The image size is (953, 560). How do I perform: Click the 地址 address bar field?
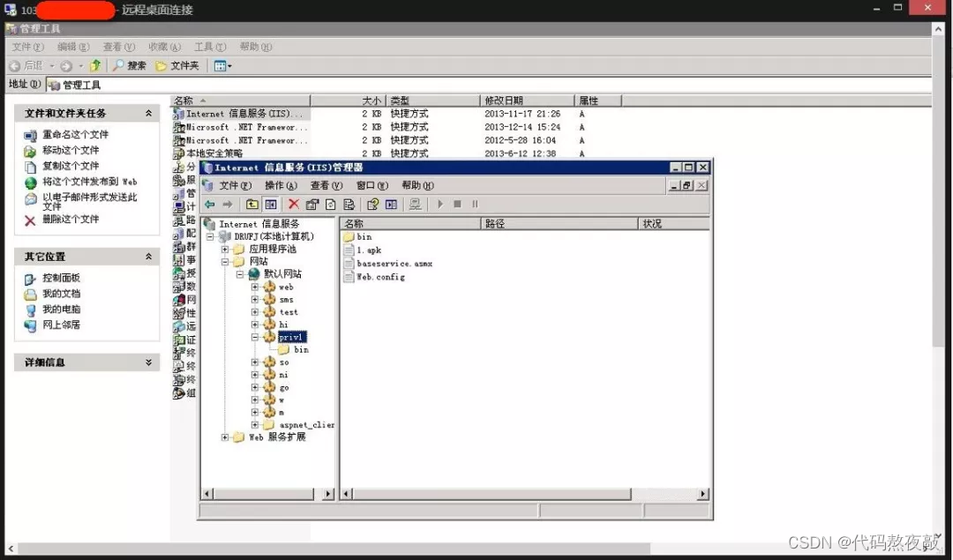tap(489, 85)
